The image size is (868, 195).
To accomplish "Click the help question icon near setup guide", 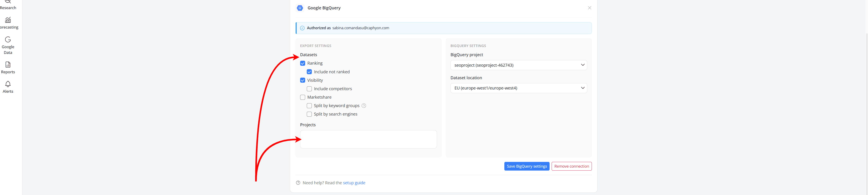I will (298, 183).
